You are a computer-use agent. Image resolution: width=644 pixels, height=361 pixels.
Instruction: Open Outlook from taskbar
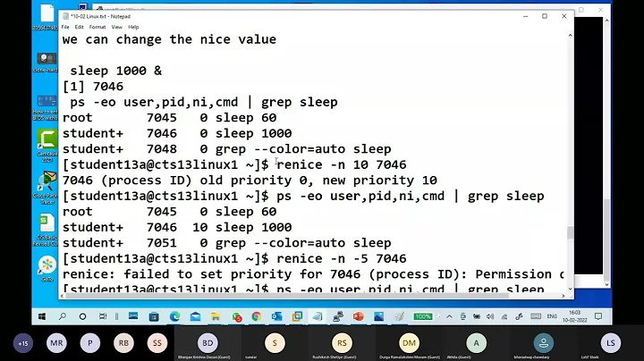click(x=276, y=316)
